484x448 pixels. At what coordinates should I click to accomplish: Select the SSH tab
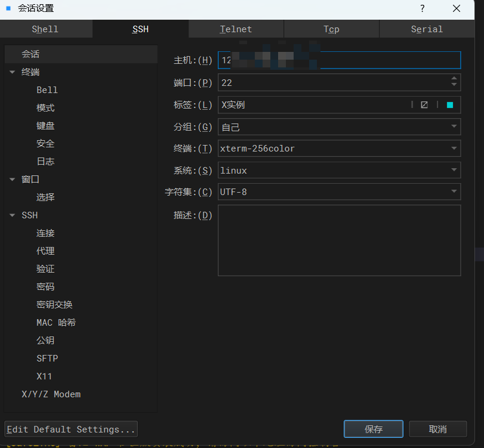pyautogui.click(x=140, y=29)
